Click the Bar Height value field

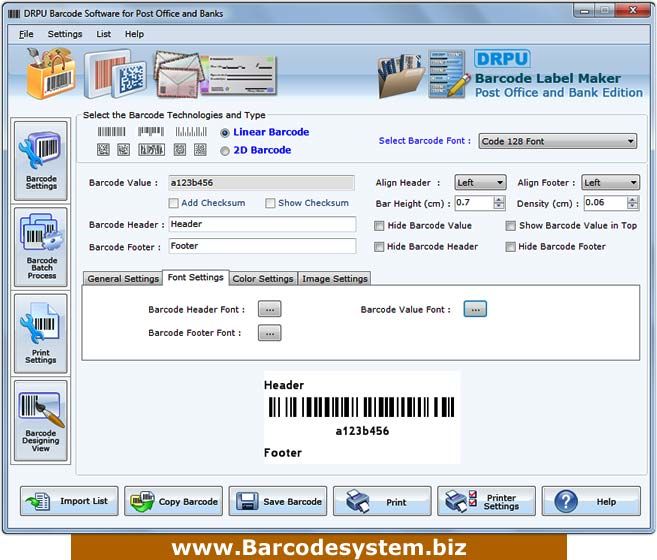(x=474, y=203)
